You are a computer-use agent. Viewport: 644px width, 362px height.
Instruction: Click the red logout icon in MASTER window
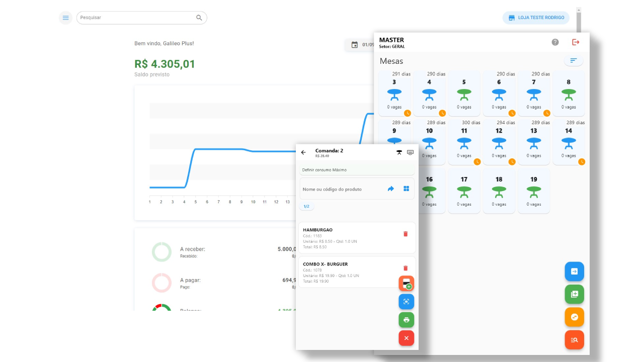pos(576,42)
